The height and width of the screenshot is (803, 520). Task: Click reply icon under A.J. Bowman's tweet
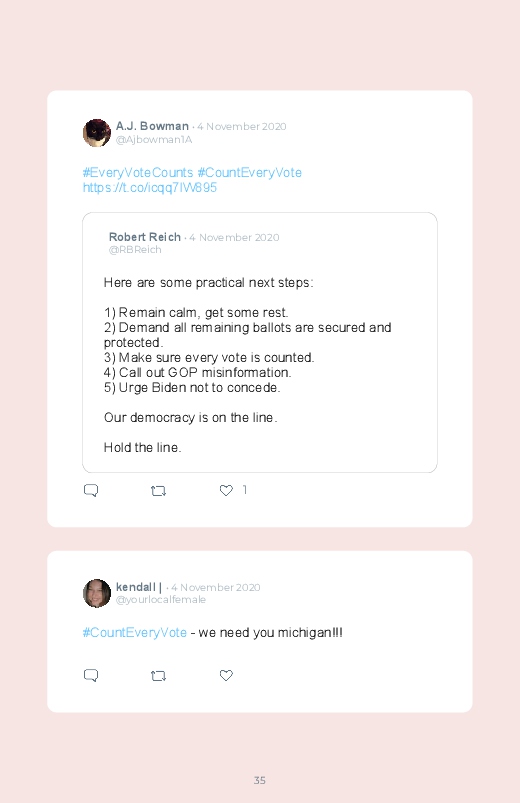[91, 490]
